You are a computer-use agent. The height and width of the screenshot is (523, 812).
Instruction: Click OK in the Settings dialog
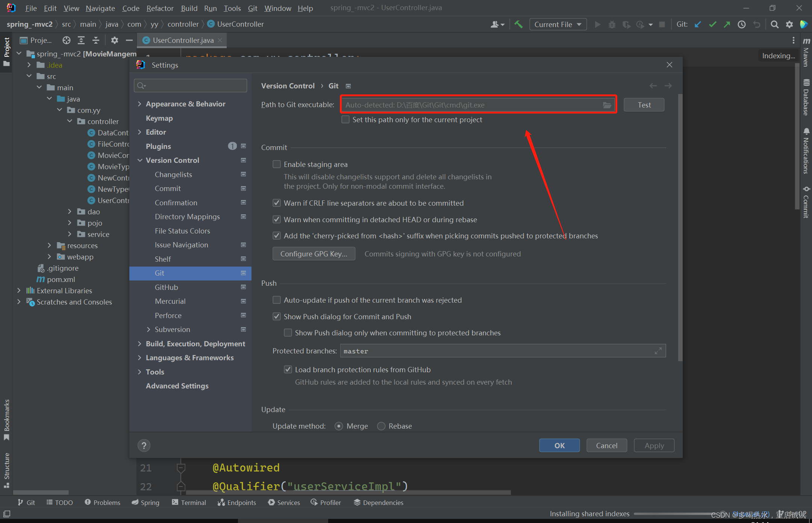click(x=559, y=446)
